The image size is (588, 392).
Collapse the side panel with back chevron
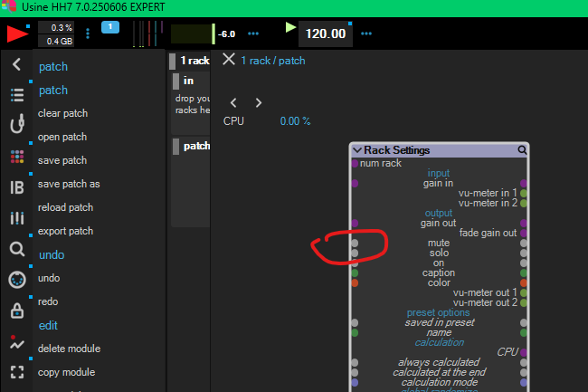click(x=16, y=64)
